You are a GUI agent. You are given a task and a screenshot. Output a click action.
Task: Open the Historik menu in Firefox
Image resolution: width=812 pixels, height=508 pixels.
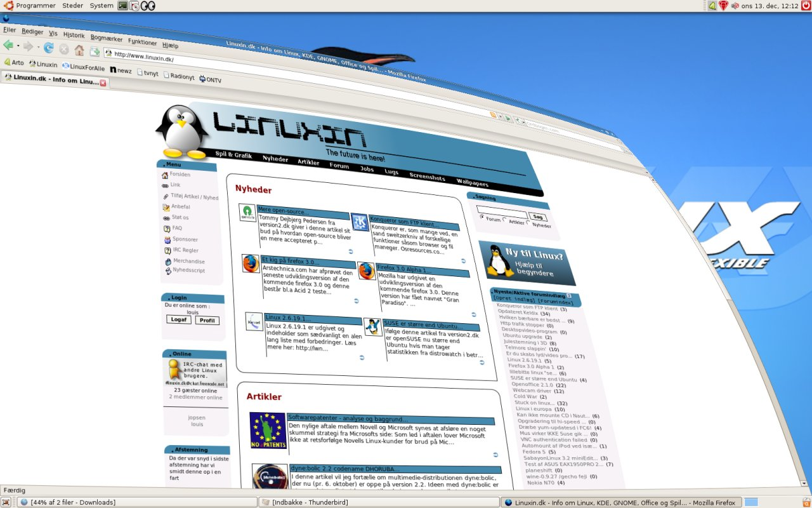click(74, 36)
